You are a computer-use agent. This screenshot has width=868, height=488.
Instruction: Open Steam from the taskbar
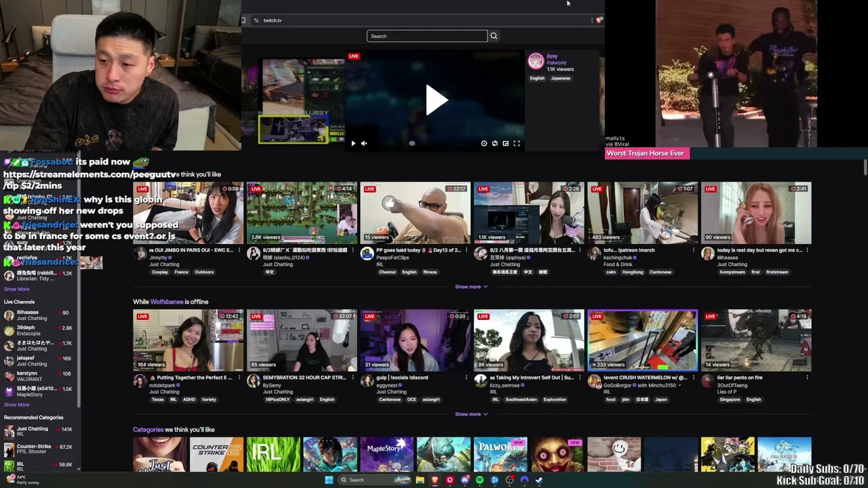[x=539, y=480]
